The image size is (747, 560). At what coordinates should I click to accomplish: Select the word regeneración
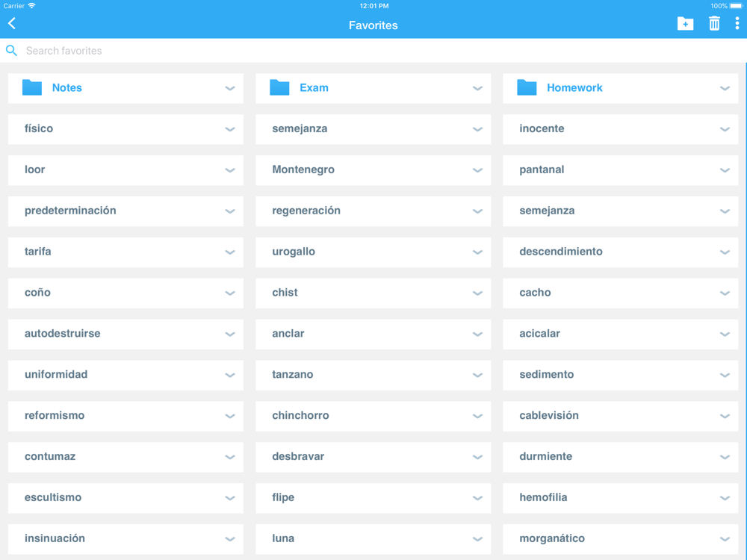306,211
